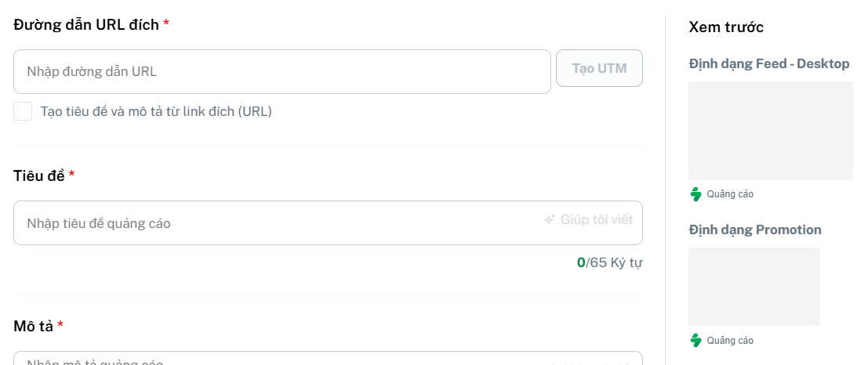Click the label "Tạo tiêu đề và mô tả từ link đích (URL)"

tap(156, 112)
